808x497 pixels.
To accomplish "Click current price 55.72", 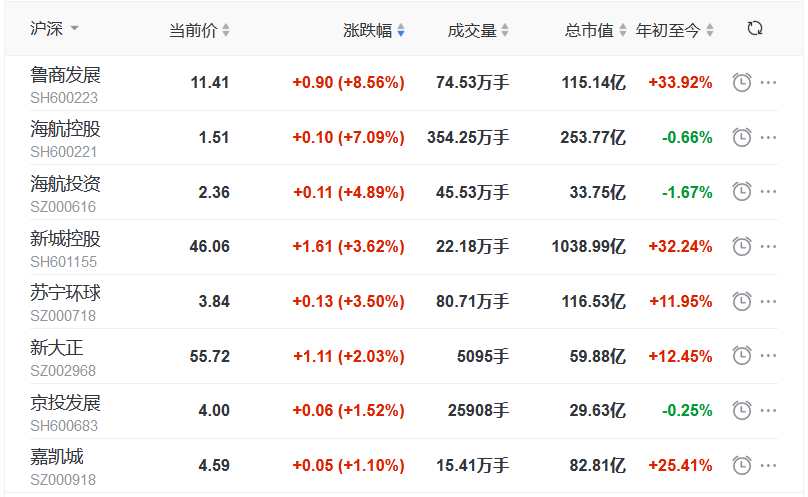I will (209, 356).
